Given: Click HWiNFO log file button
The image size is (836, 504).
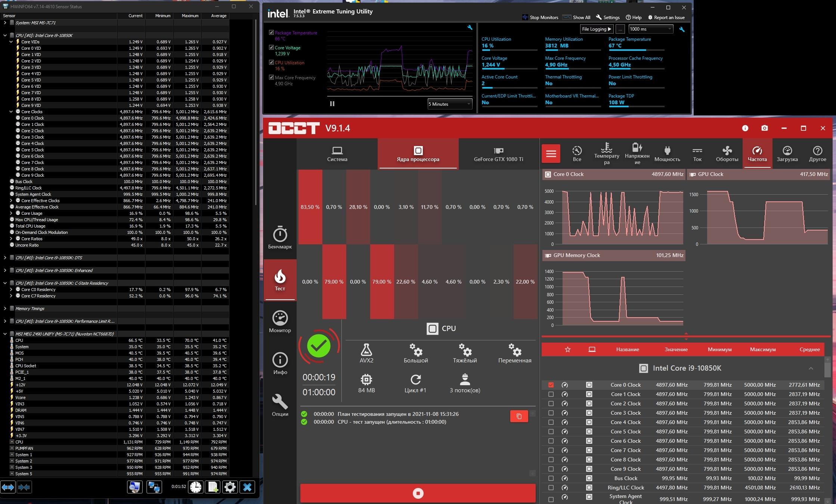Looking at the screenshot, I should (x=213, y=487).
